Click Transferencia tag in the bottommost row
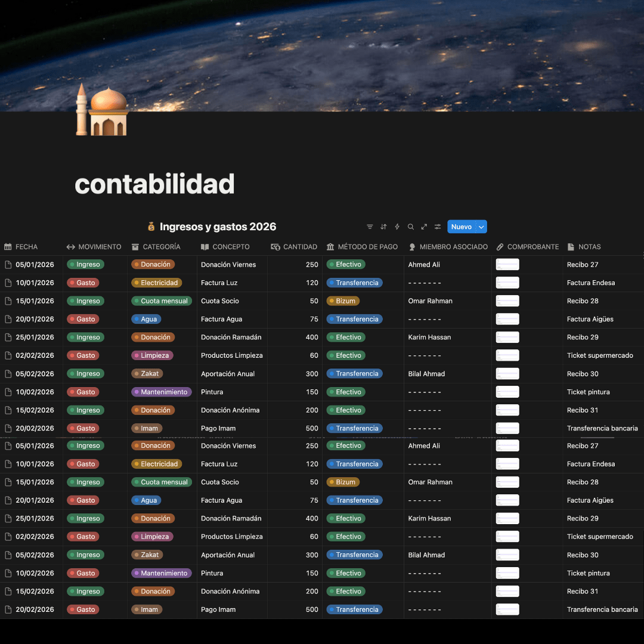Screen dimensions: 644x644 [x=354, y=609]
